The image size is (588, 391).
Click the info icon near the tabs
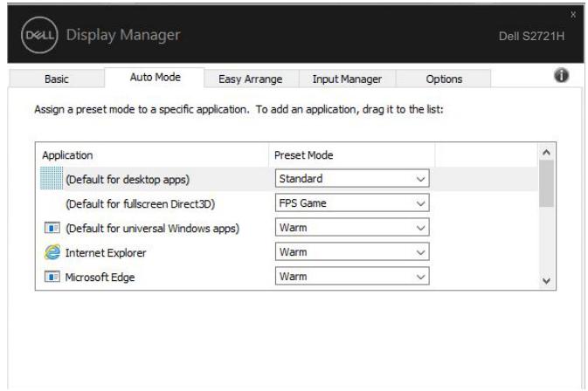[561, 76]
